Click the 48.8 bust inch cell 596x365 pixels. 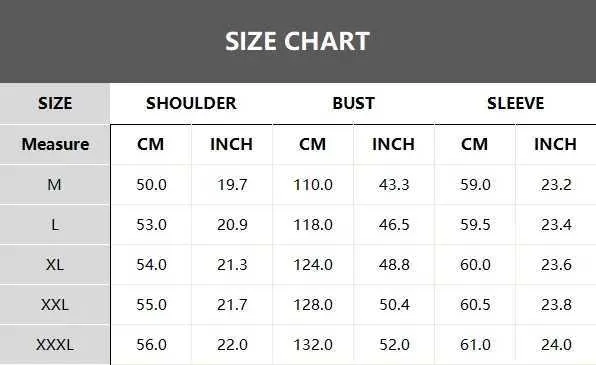[394, 265]
